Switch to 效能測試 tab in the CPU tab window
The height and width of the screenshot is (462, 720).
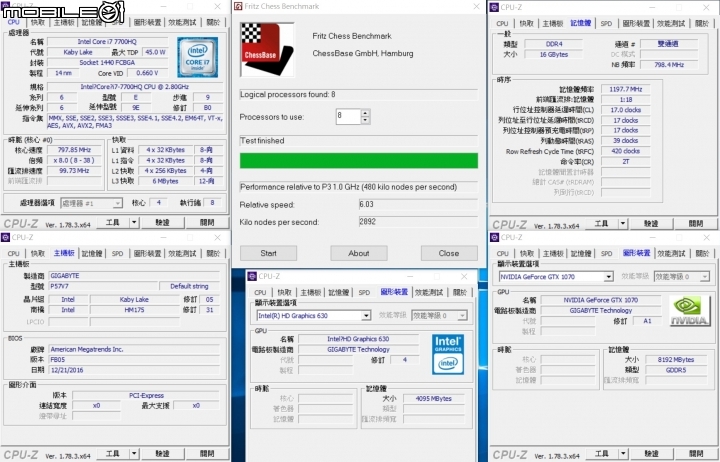pos(182,22)
